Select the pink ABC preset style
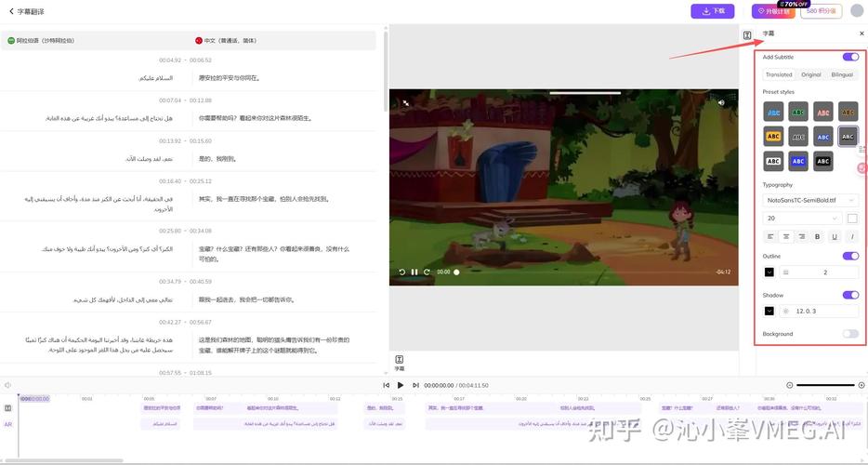Screen dimensions: 868x465 [823, 112]
